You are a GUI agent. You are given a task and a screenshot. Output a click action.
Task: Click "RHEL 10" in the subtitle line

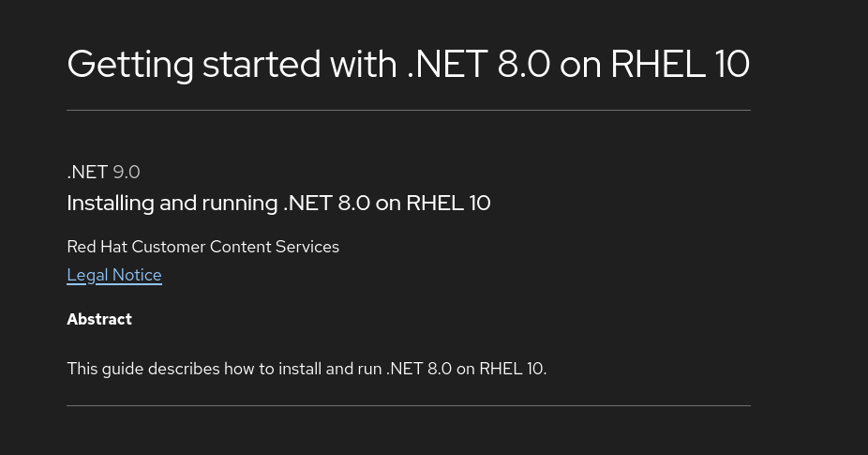pos(448,204)
